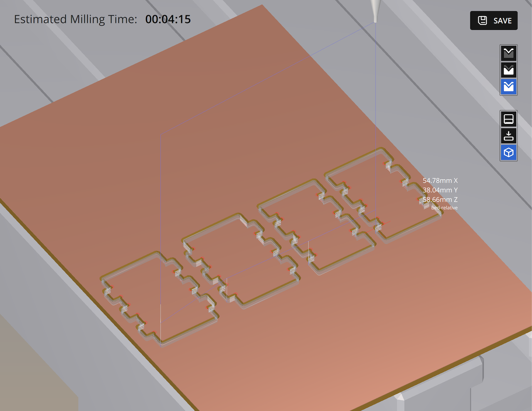Screen dimensions: 532x411
Task: Click the 38.04mm Y coordinate readout
Action: pos(440,190)
